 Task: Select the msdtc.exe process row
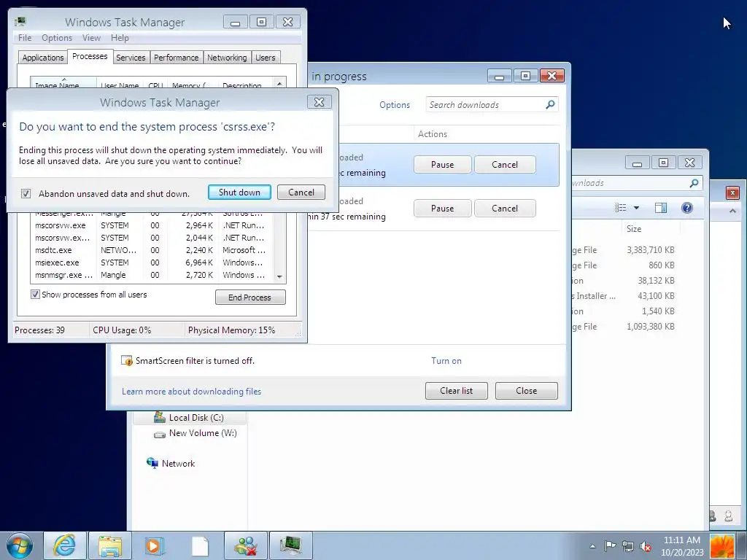(152, 250)
